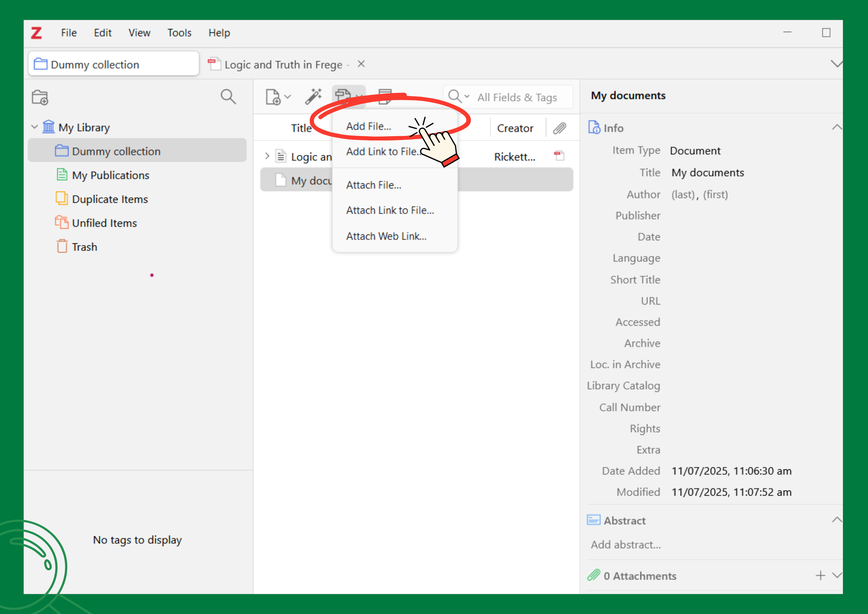868x614 pixels.
Task: Select the My docu... item row
Action: 417,180
